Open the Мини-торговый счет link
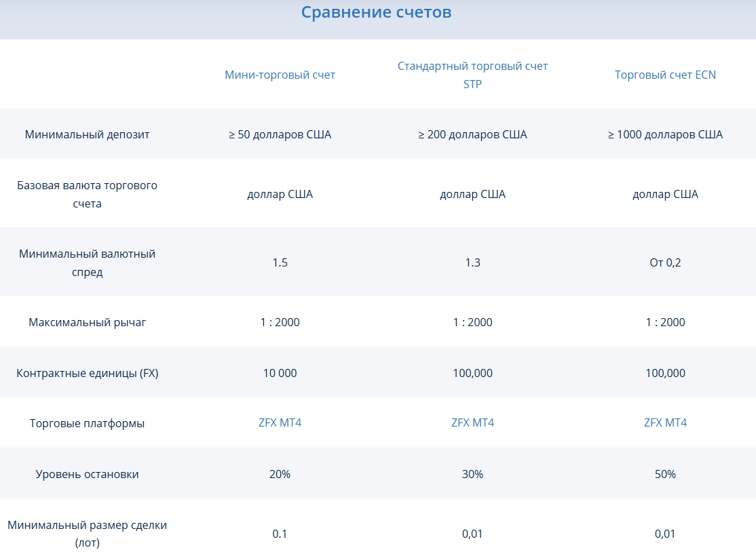756x552 pixels. (x=280, y=75)
